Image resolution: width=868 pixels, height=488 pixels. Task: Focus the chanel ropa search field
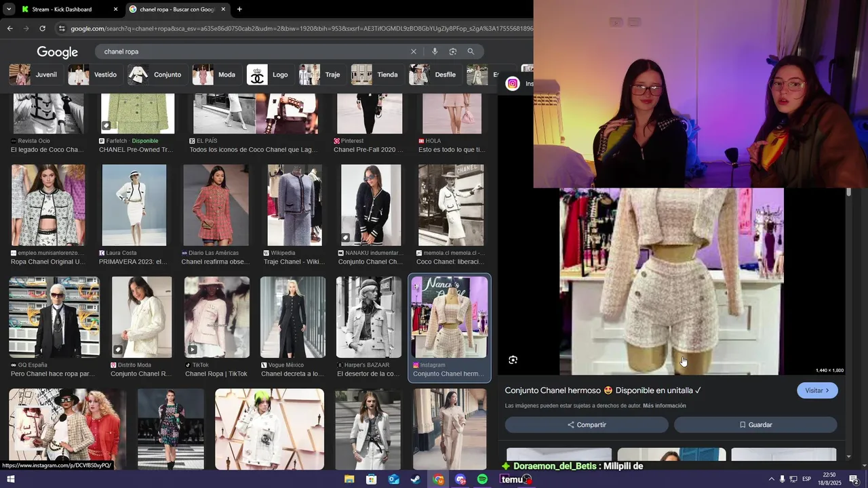coord(251,52)
